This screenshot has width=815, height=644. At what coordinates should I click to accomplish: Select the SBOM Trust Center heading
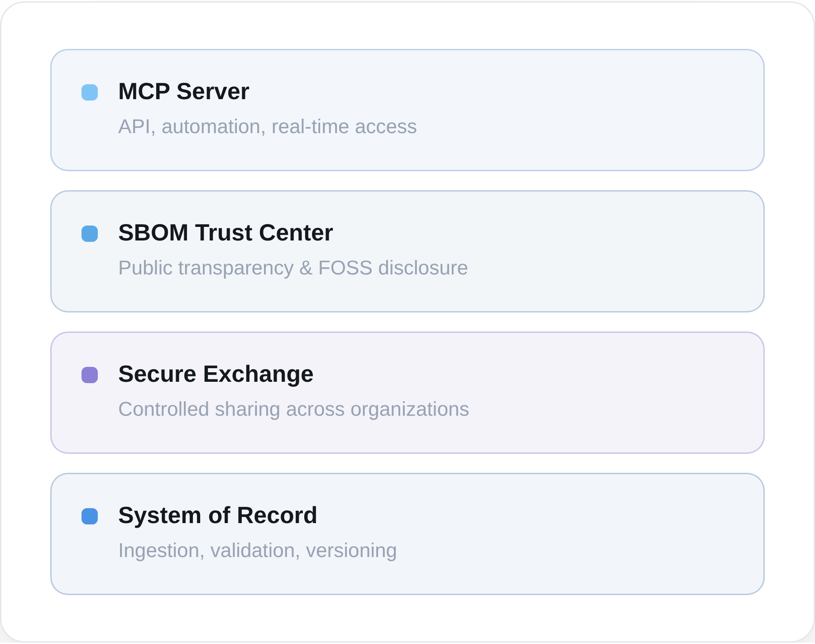(225, 233)
